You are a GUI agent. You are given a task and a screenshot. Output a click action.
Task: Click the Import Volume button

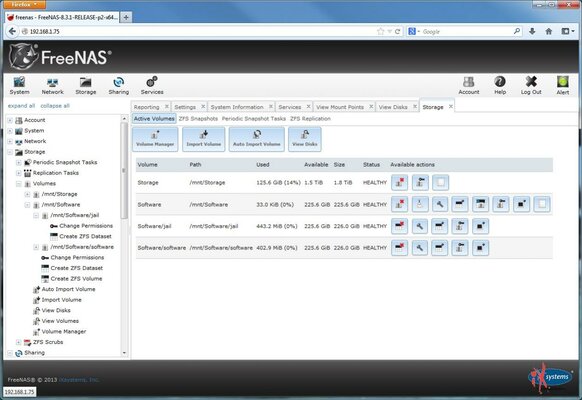203,139
